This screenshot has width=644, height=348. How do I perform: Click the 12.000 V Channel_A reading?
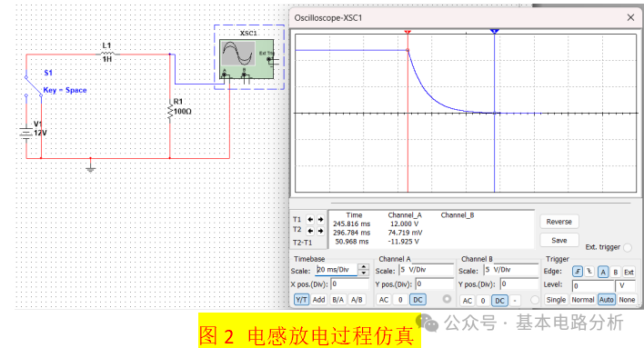point(404,224)
